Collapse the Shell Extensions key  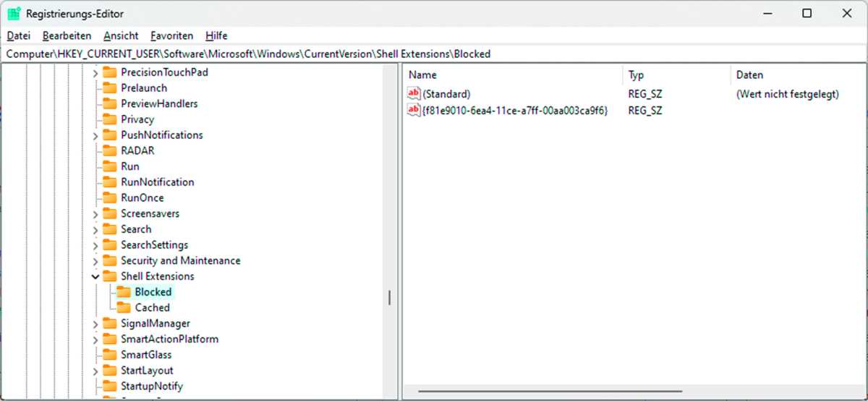(95, 277)
